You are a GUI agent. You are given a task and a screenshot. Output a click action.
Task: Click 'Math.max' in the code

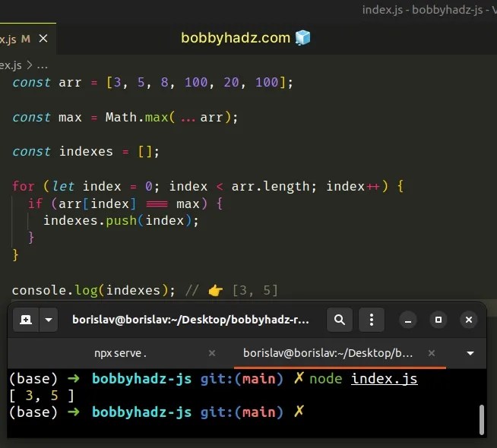(x=137, y=118)
